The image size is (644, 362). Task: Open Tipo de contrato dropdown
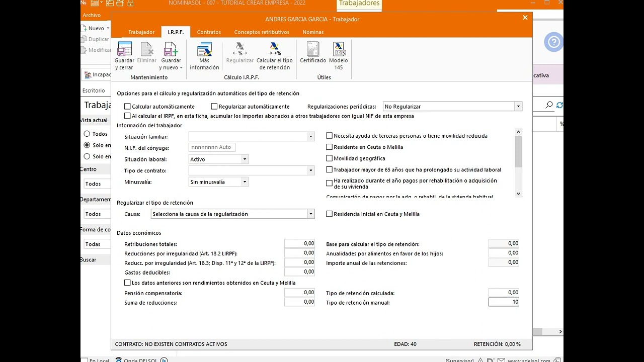311,170
